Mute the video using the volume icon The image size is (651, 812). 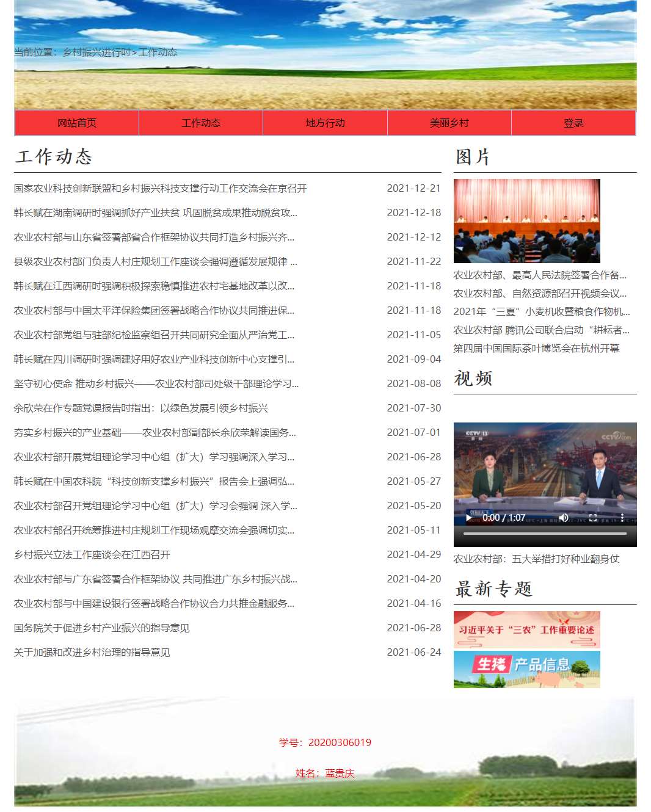tap(563, 518)
